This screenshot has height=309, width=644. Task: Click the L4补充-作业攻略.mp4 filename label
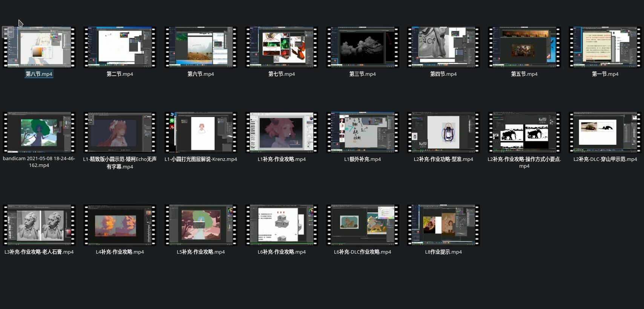(120, 252)
